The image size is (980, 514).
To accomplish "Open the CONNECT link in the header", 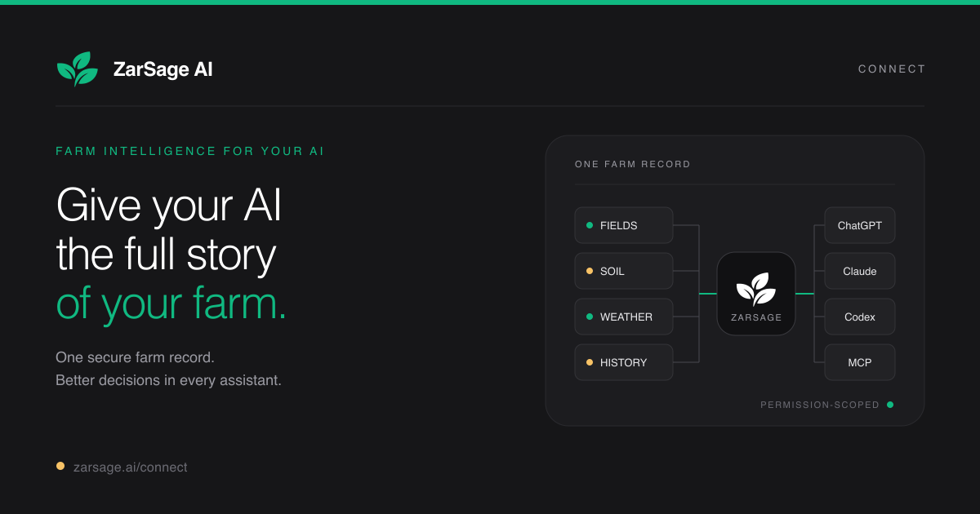I will click(892, 69).
